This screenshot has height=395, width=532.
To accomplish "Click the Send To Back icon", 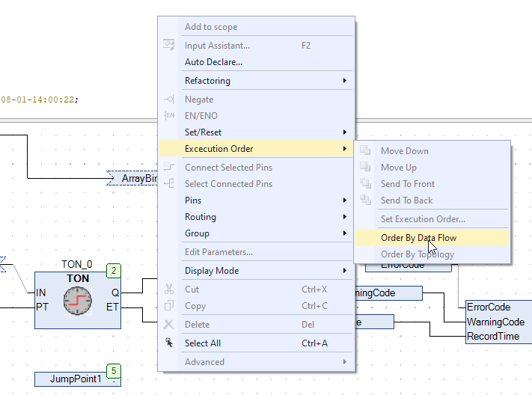I will [365, 200].
